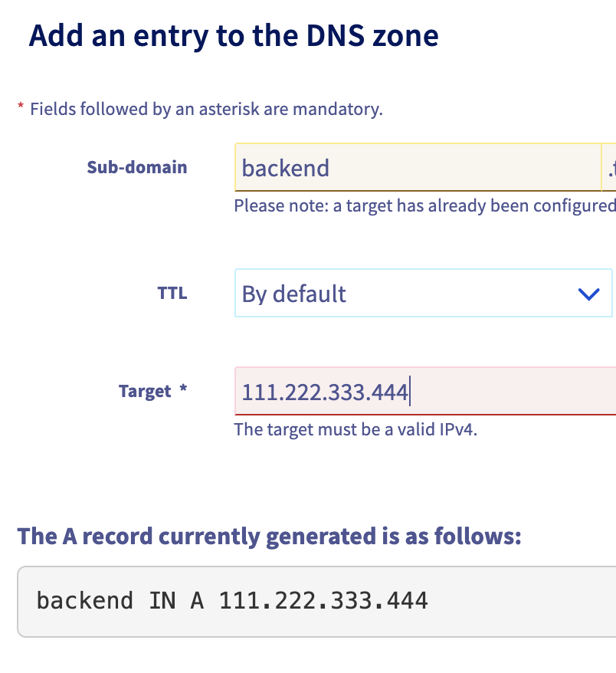This screenshot has width=616, height=673.
Task: Click 'IN A' in the generated record line
Action: point(176,600)
